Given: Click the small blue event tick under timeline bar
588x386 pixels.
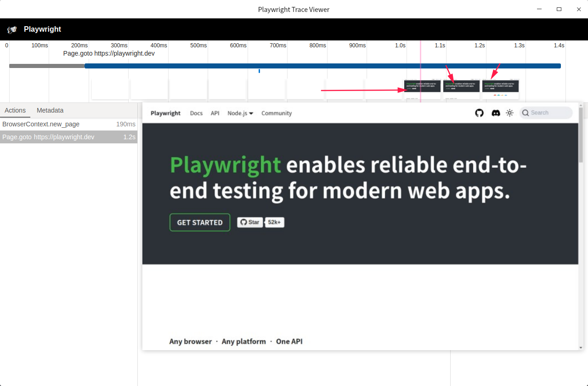Looking at the screenshot, I should [x=259, y=71].
